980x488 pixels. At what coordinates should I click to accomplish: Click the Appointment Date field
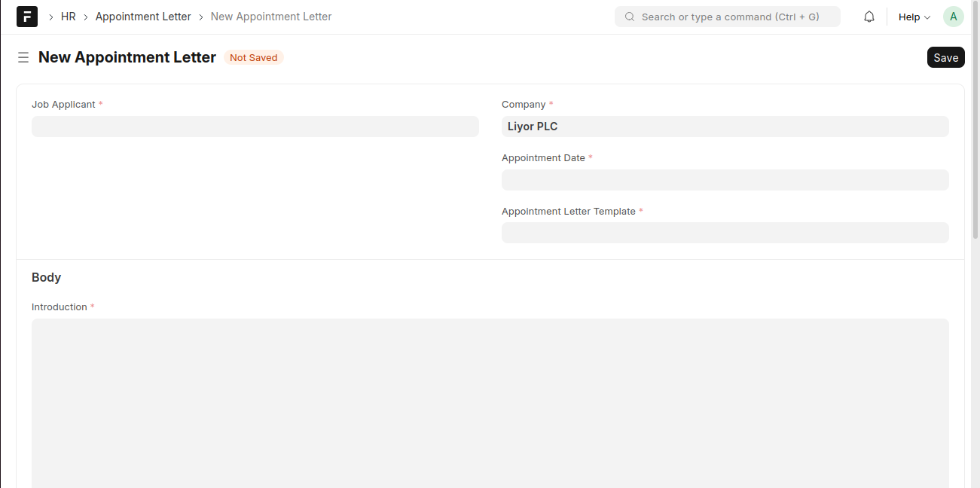[725, 180]
